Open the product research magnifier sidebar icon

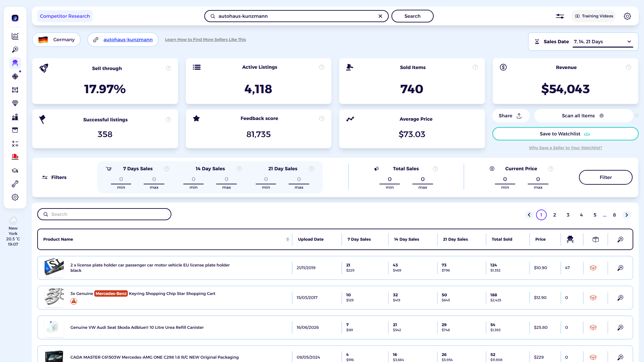point(15,50)
